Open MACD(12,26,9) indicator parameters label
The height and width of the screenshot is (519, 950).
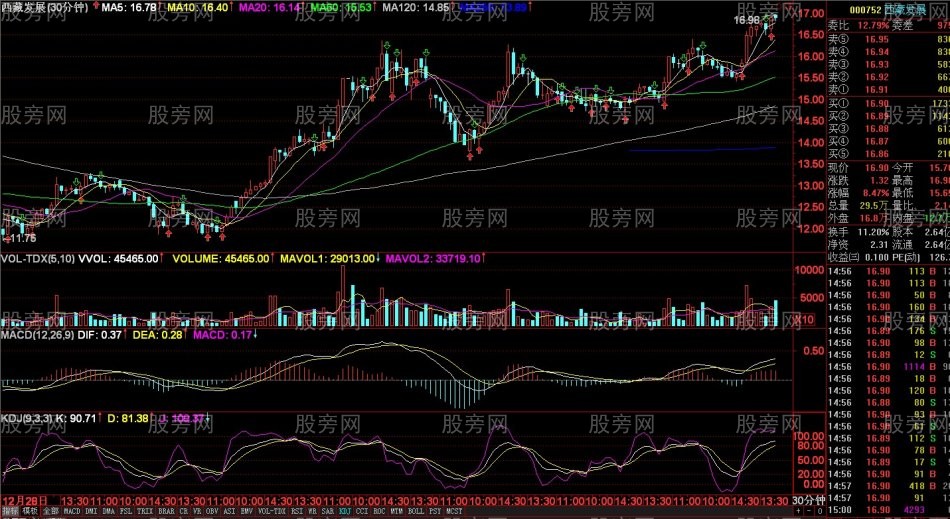click(36, 334)
